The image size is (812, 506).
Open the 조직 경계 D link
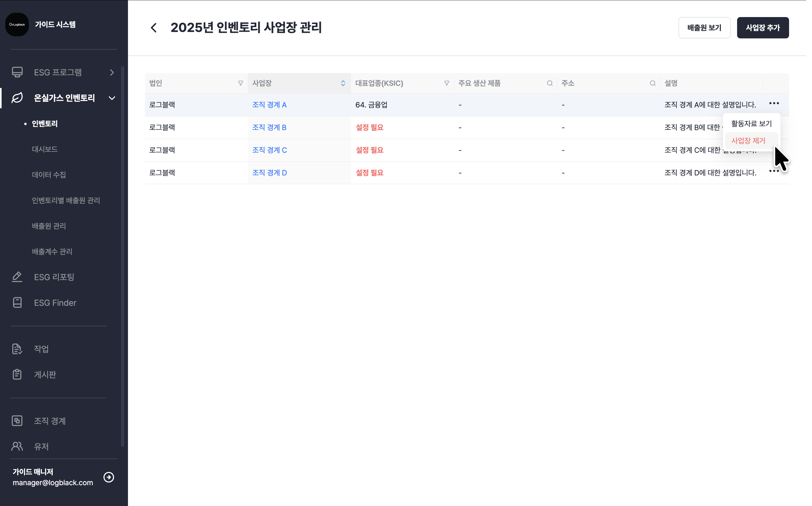point(270,173)
